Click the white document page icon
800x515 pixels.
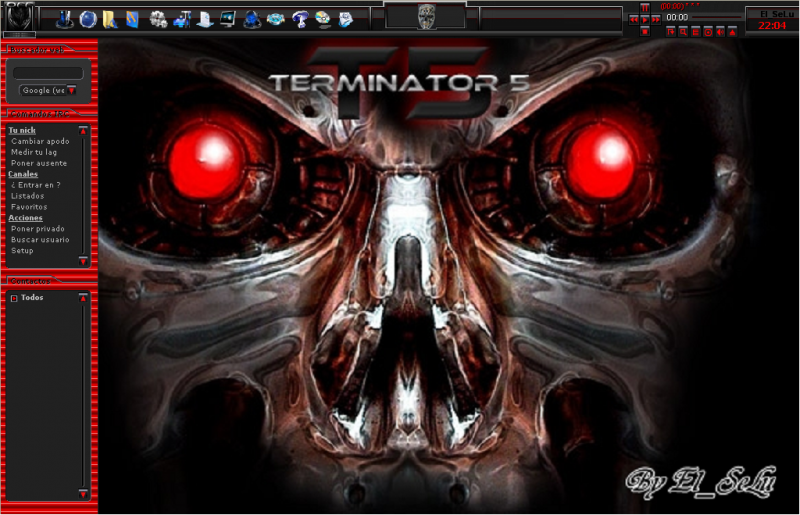coord(205,19)
